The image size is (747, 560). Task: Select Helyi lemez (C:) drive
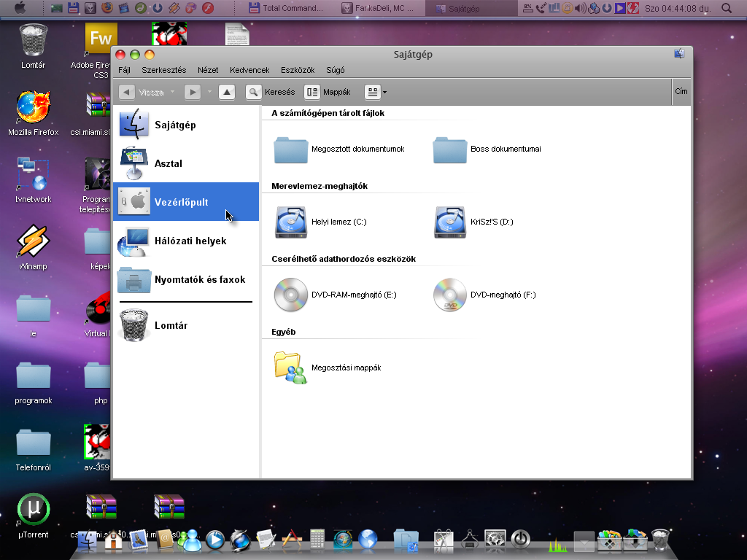click(321, 222)
